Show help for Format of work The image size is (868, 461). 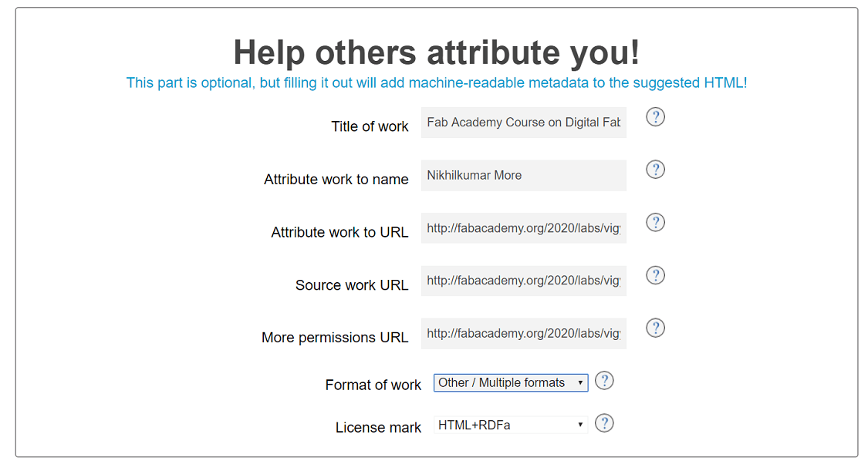(604, 381)
